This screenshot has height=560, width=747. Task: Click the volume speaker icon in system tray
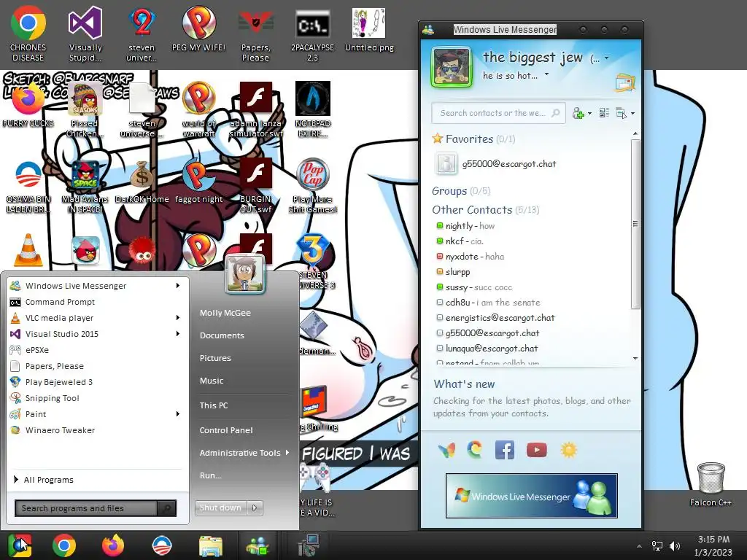click(674, 546)
